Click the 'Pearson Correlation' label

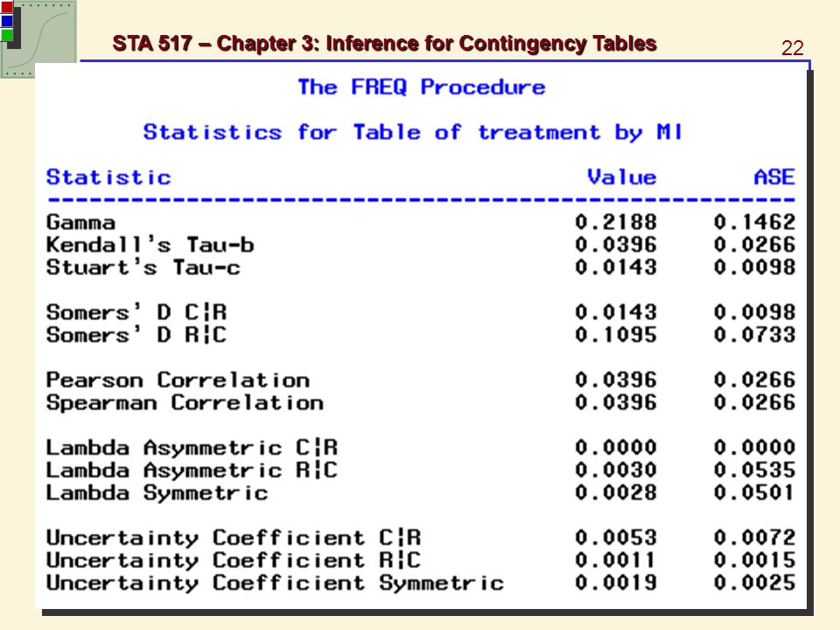click(x=178, y=380)
